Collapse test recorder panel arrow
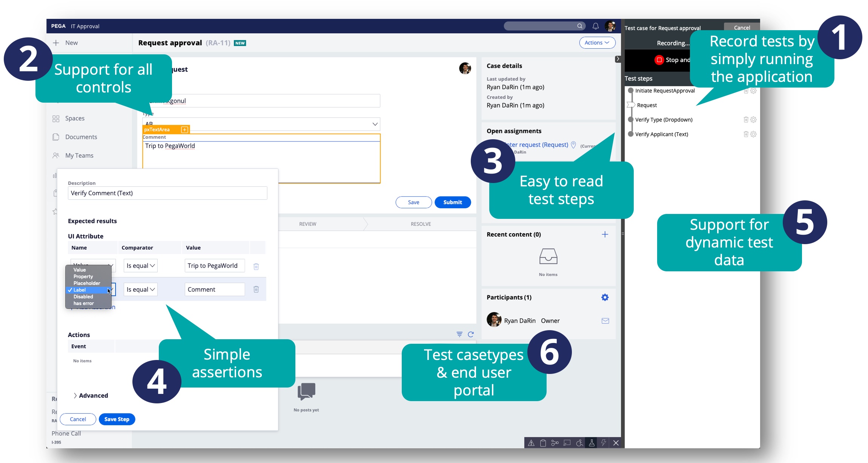Screen dimensions: 868x463 618,59
